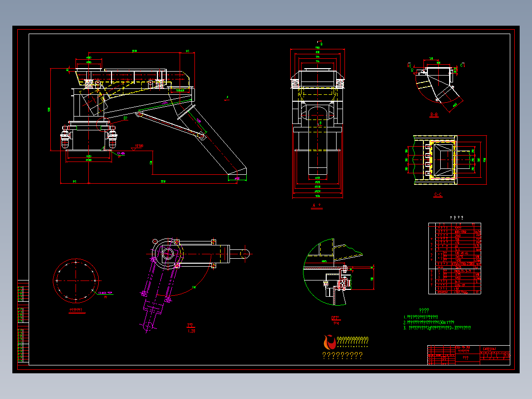Screen dimensions: 532x399
Task: Click the C-C section view label
Action: [438, 195]
